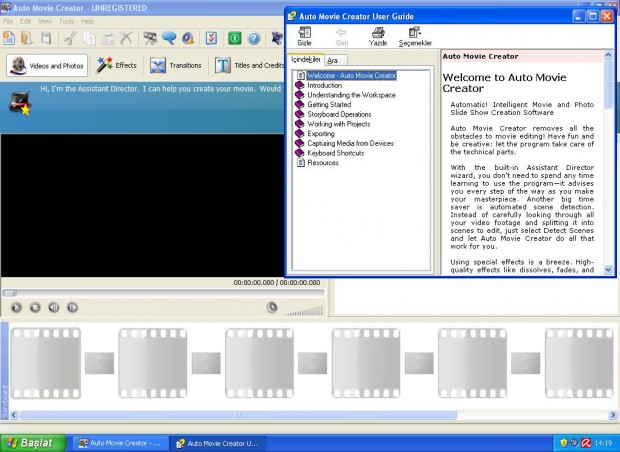This screenshot has height=452, width=620.
Task: Click the help content scroll down arrow
Action: pyautogui.click(x=608, y=270)
